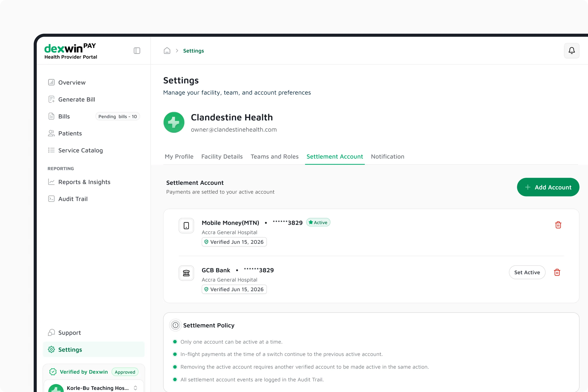The image size is (588, 392).
Task: Click owner@clandestinehealth.com email text
Action: click(x=234, y=130)
